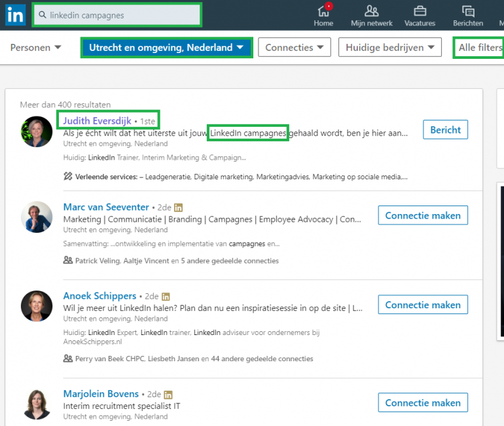Image resolution: width=504 pixels, height=426 pixels.
Task: Click Anoek's 'Wil je meer uit LinkedIn halen' headline
Action: click(x=213, y=308)
